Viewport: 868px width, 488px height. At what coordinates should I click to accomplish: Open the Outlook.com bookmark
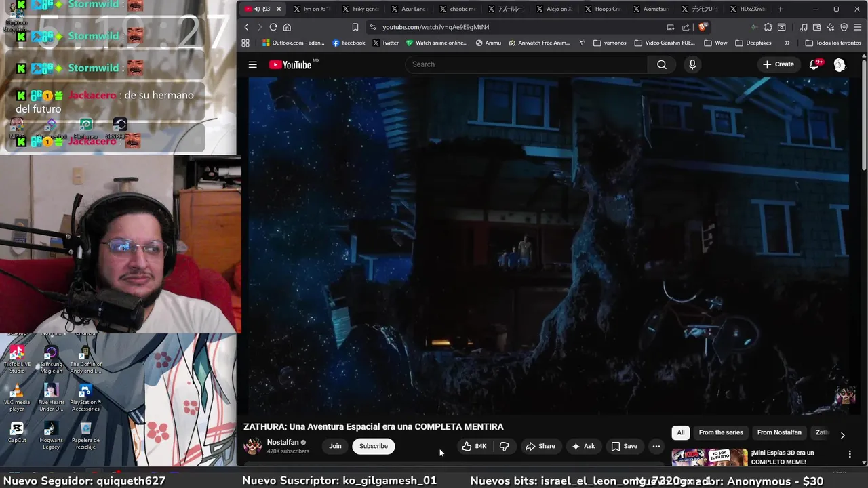click(294, 43)
